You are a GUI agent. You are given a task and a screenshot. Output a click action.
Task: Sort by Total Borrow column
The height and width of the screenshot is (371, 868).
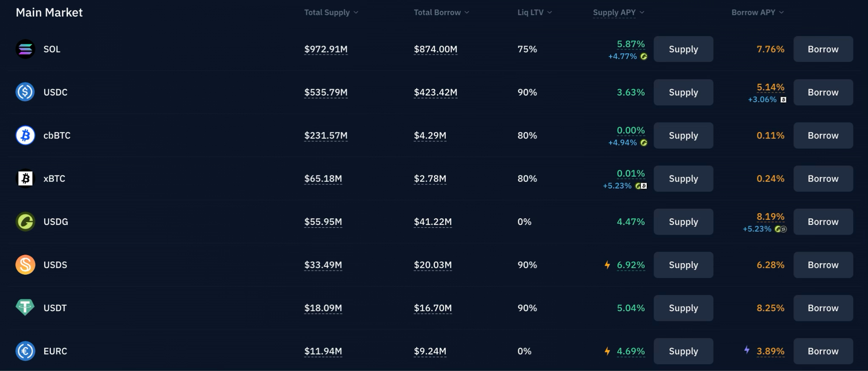[441, 13]
